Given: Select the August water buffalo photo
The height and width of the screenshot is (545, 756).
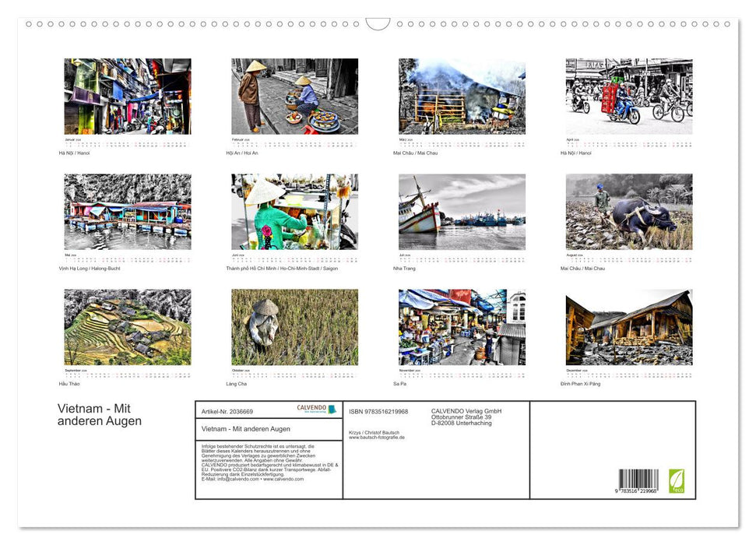Looking at the screenshot, I should pos(628,212).
